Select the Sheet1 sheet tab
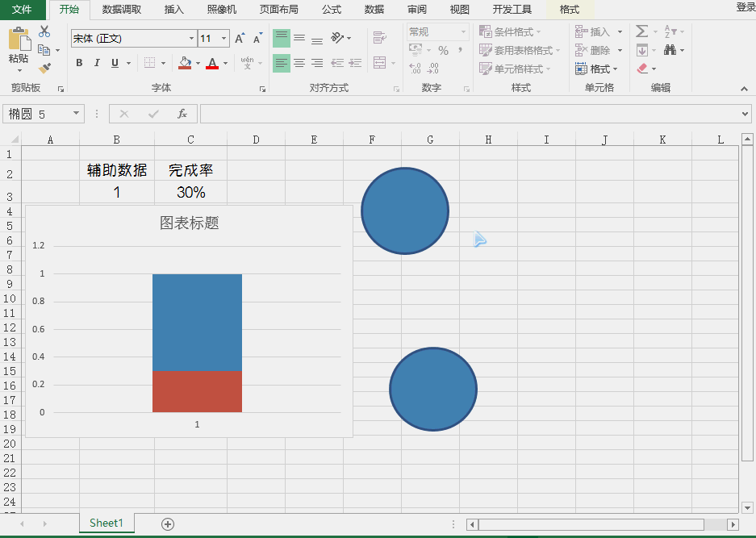The height and width of the screenshot is (538, 756). pos(106,523)
